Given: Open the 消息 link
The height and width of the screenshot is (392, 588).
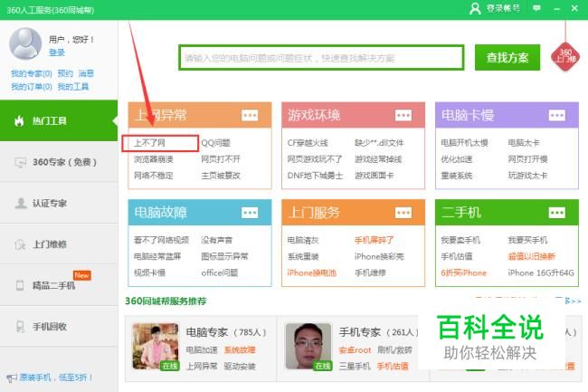Looking at the screenshot, I should coord(86,73).
